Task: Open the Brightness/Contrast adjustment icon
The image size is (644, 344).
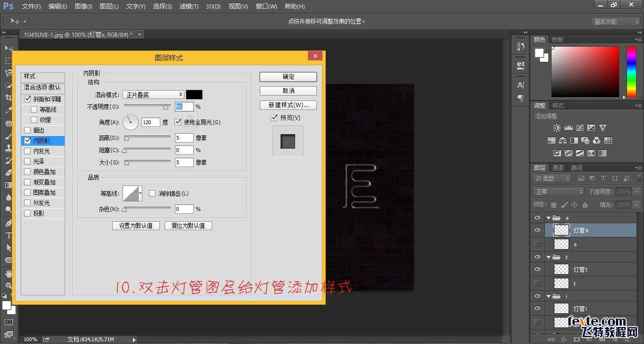Action: [x=557, y=128]
